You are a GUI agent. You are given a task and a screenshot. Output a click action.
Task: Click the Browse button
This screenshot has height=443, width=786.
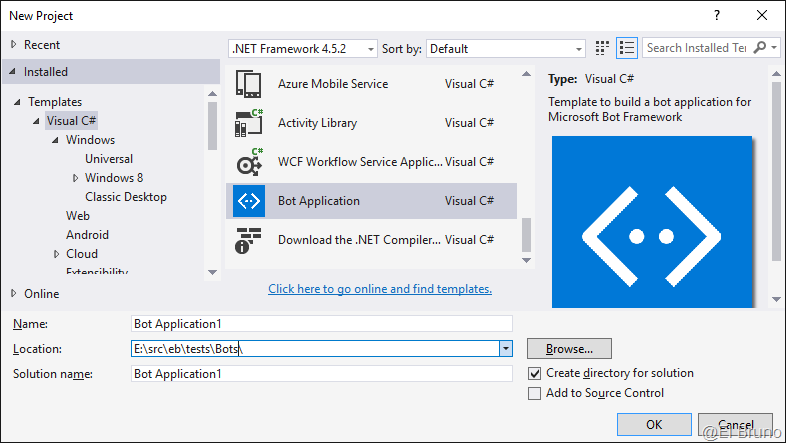tap(569, 349)
